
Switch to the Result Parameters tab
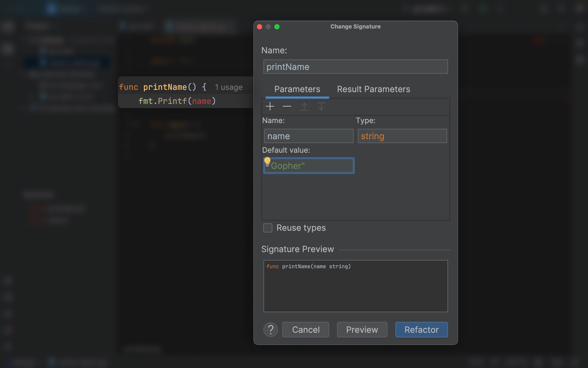tap(373, 89)
